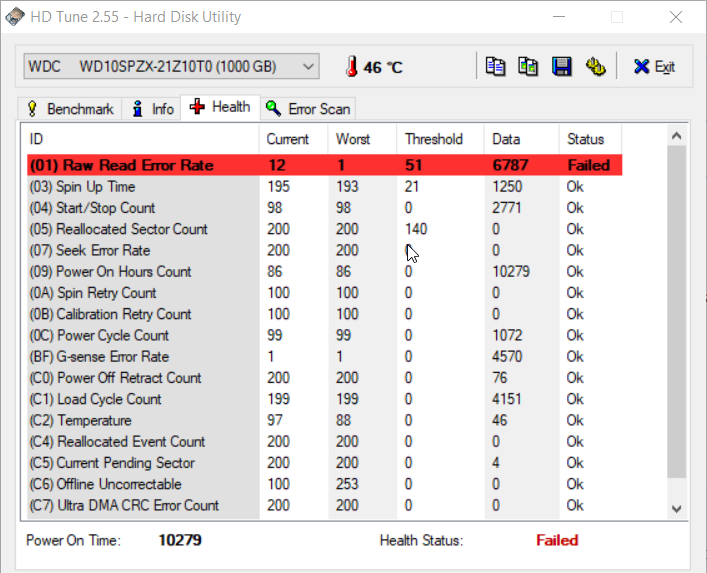Open the Error Scan tab
Image resolution: width=707 pixels, height=573 pixels.
point(308,109)
